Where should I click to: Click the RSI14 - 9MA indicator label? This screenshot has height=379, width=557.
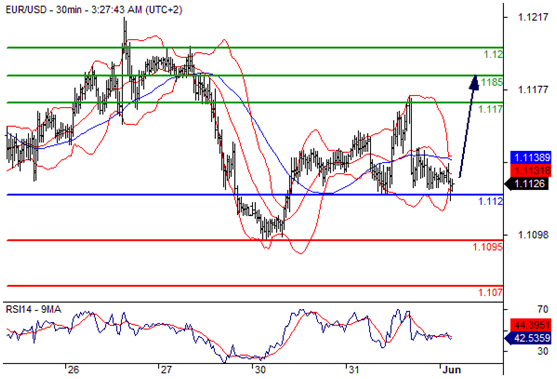[33, 309]
